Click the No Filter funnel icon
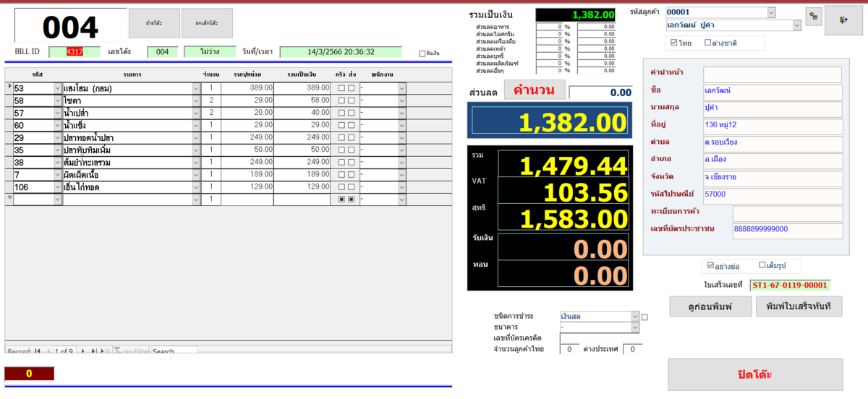This screenshot has height=399, width=868. click(117, 351)
